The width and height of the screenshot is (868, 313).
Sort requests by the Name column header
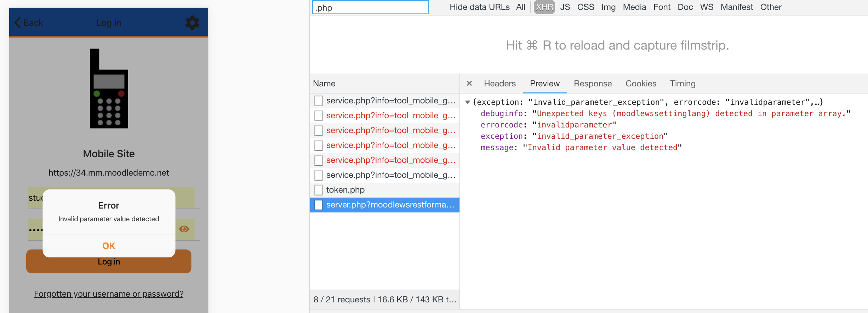pyautogui.click(x=385, y=84)
